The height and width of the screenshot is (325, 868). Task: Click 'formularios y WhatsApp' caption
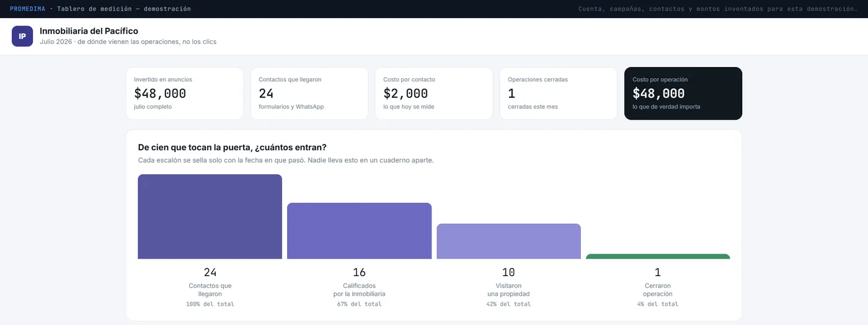(291, 107)
